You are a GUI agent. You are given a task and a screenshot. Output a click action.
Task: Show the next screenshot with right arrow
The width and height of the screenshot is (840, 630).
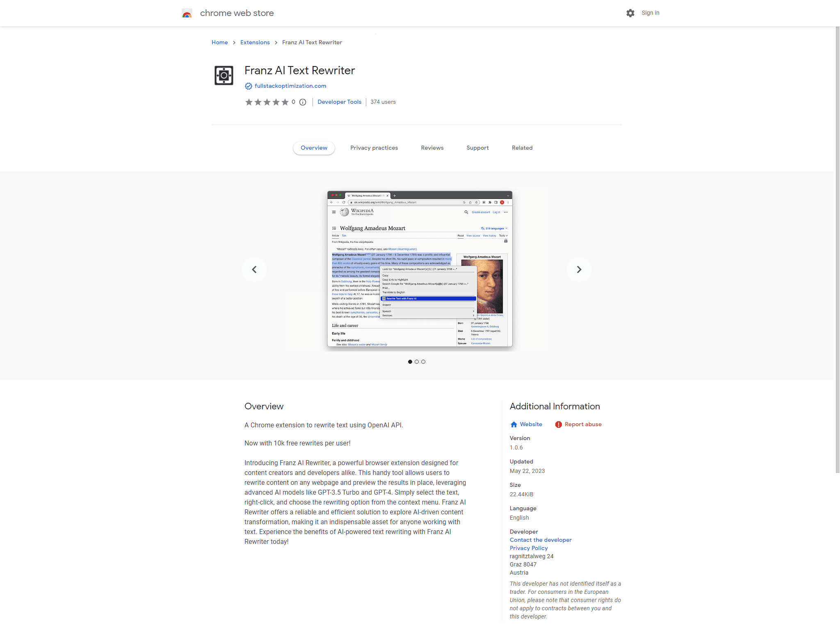[x=579, y=269]
